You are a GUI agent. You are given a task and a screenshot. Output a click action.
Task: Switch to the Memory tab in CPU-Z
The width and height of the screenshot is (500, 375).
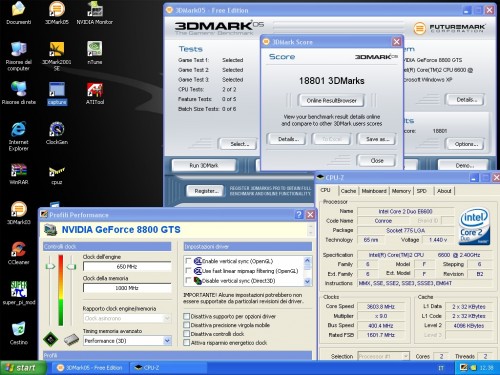click(401, 191)
